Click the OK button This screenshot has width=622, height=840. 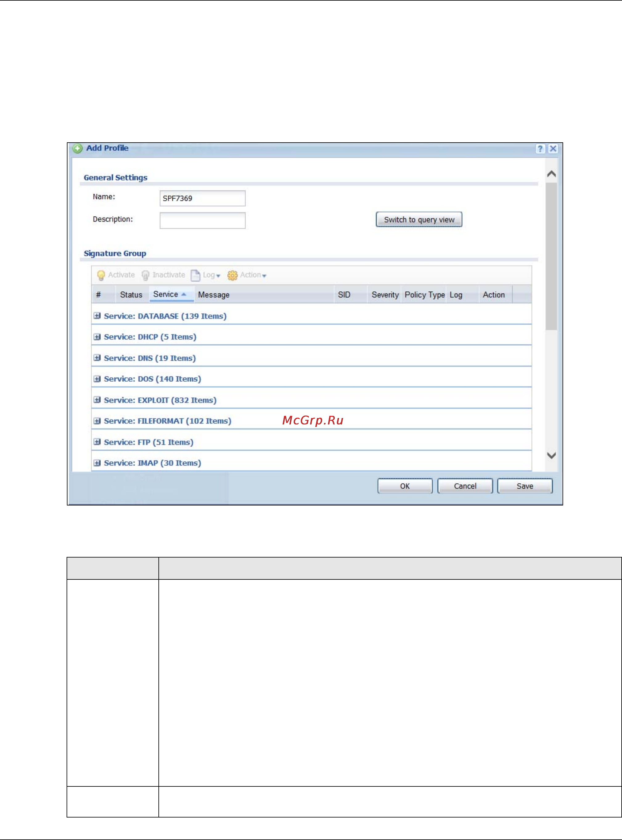405,486
